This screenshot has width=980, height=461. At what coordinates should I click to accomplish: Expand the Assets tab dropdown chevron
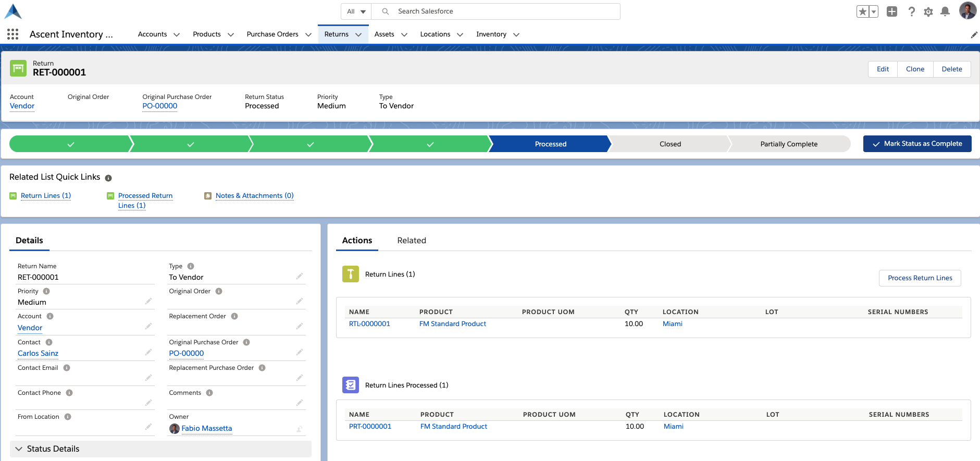point(404,35)
